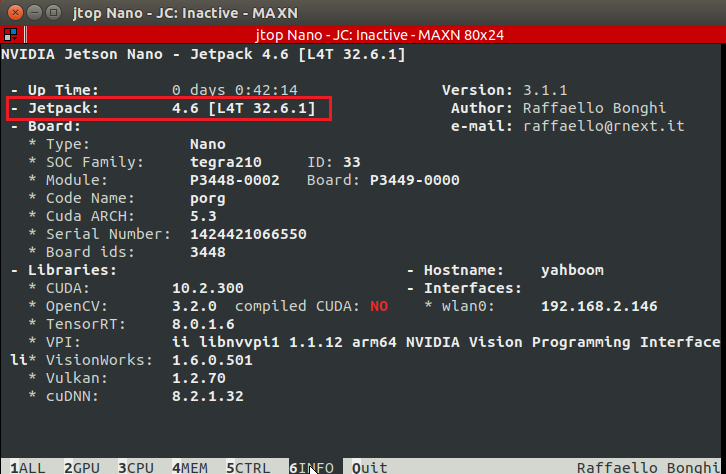Click the serial number 1424421066550
This screenshot has width=726, height=474.
(248, 234)
